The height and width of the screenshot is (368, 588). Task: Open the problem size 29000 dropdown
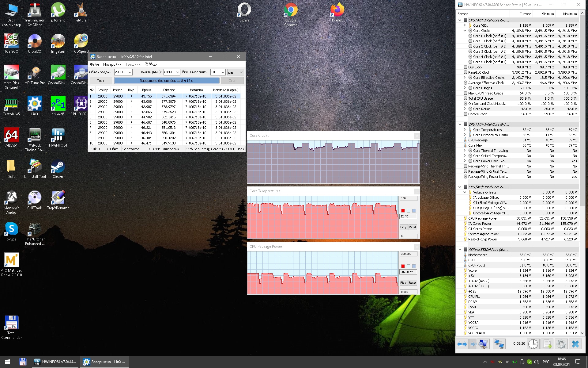[130, 72]
